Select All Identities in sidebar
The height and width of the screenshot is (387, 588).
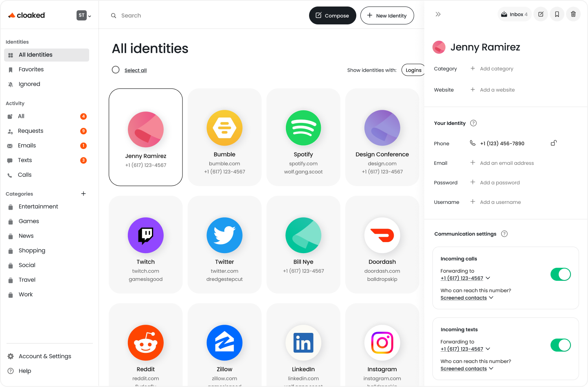pos(46,55)
